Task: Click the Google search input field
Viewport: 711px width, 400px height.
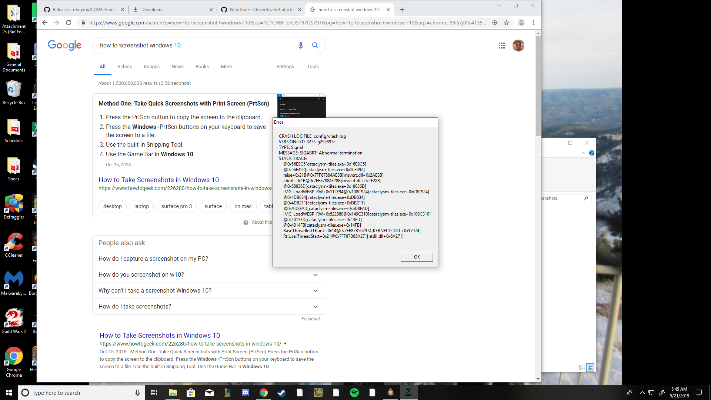Action: (190, 45)
